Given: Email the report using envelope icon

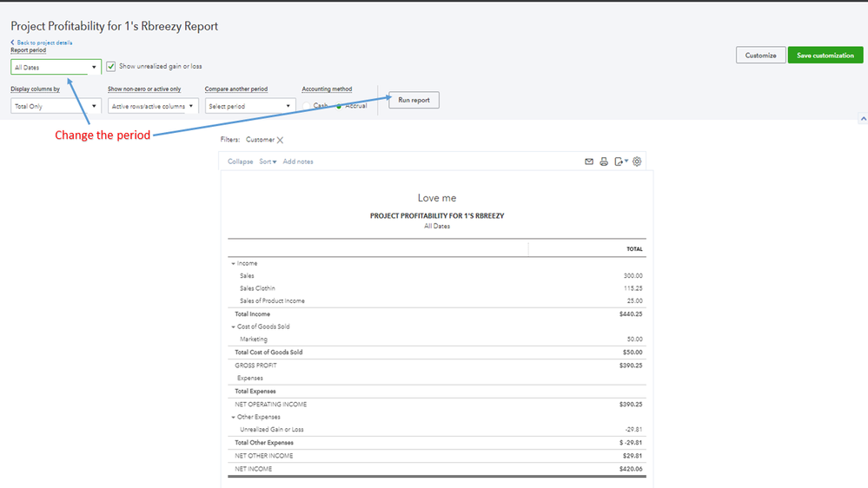Looking at the screenshot, I should click(589, 162).
